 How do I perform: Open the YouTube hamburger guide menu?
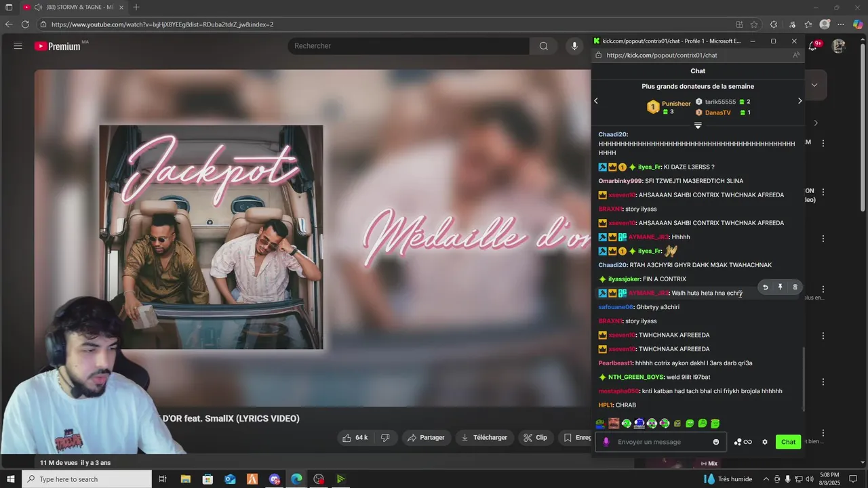click(18, 46)
